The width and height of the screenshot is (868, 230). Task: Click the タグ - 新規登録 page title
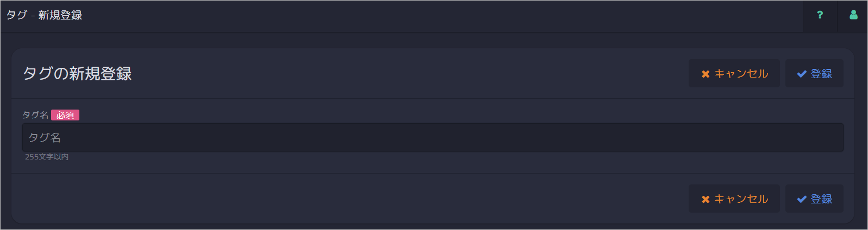click(44, 15)
